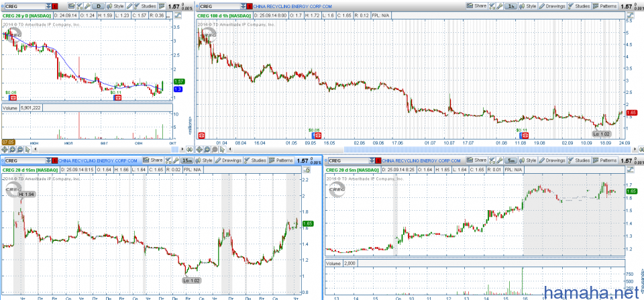Click the Patterns button in the 1h chart
Viewport: 644px width, 300px height.
coord(605,6)
